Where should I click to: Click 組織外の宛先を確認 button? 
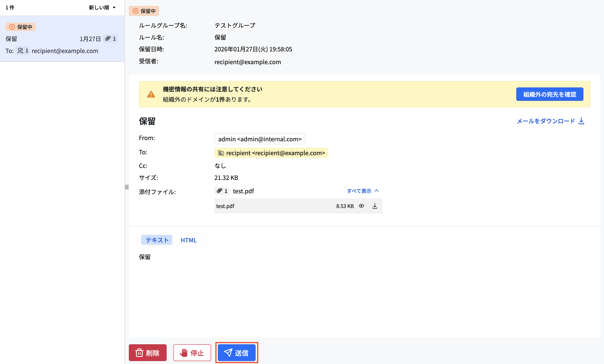[550, 94]
